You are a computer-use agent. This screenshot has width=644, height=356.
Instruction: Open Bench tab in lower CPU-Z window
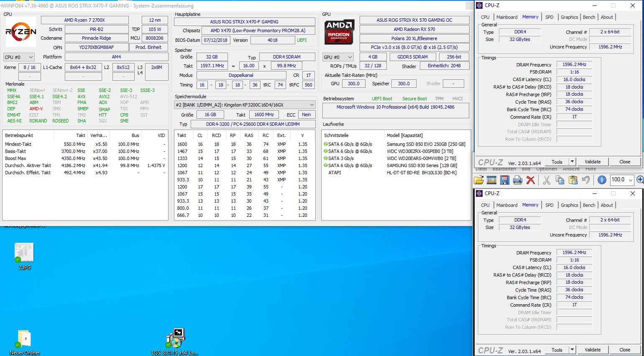(589, 205)
